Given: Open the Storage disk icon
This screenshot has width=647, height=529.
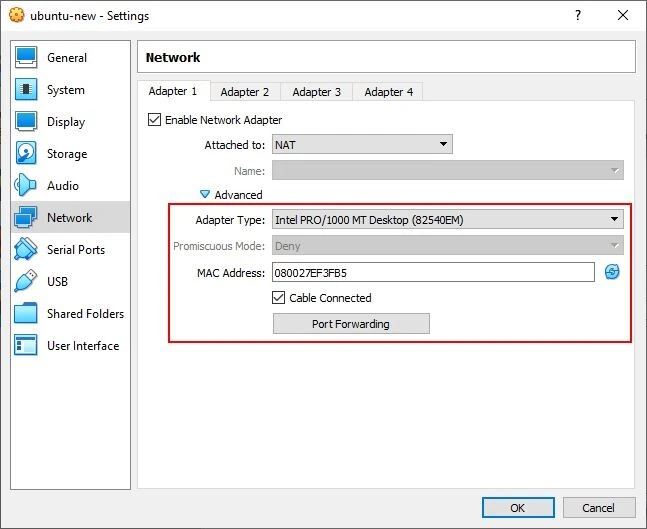Looking at the screenshot, I should 27,154.
